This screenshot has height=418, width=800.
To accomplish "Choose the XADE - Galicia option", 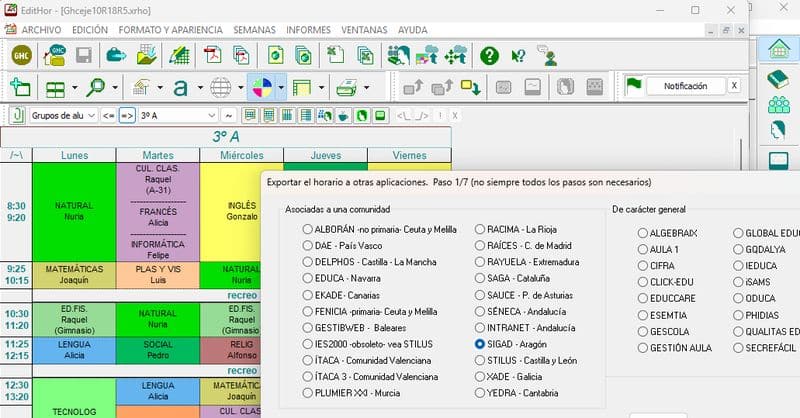I will click(x=508, y=377).
